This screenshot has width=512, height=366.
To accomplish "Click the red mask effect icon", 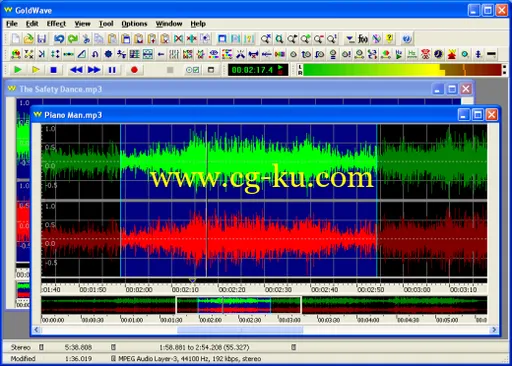I will coord(425,54).
